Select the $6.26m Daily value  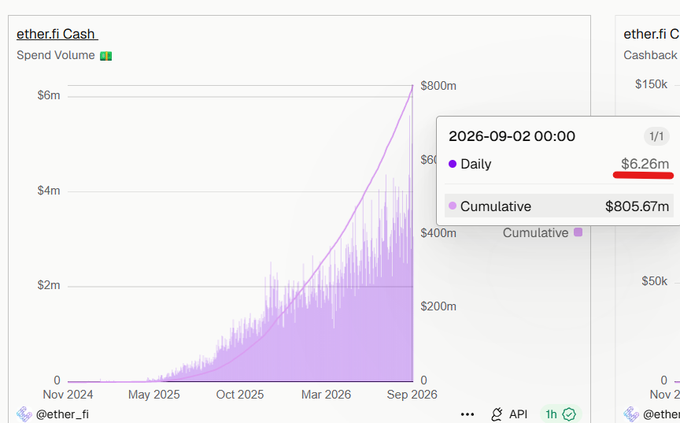coord(645,164)
